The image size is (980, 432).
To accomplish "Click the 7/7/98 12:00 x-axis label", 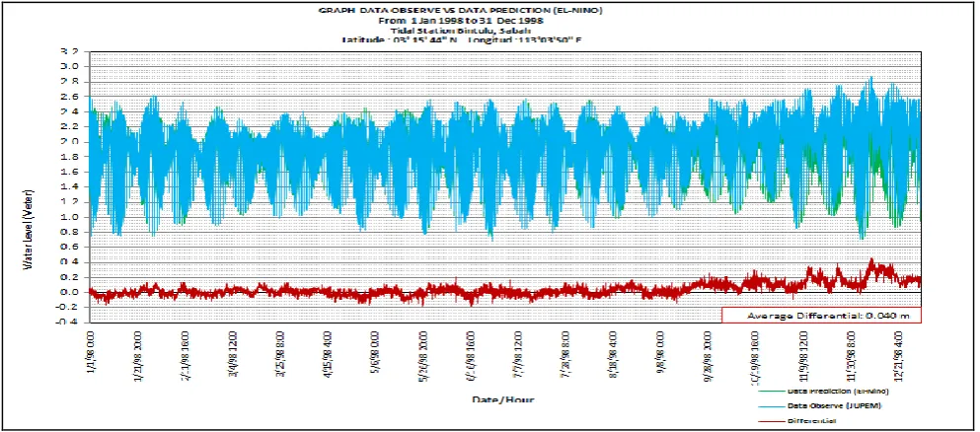I will coord(518,353).
